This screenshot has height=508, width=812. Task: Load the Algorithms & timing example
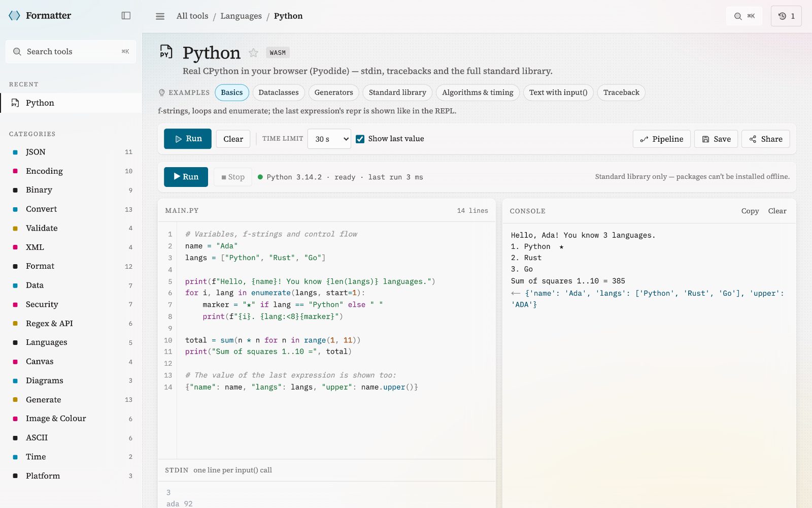(478, 92)
